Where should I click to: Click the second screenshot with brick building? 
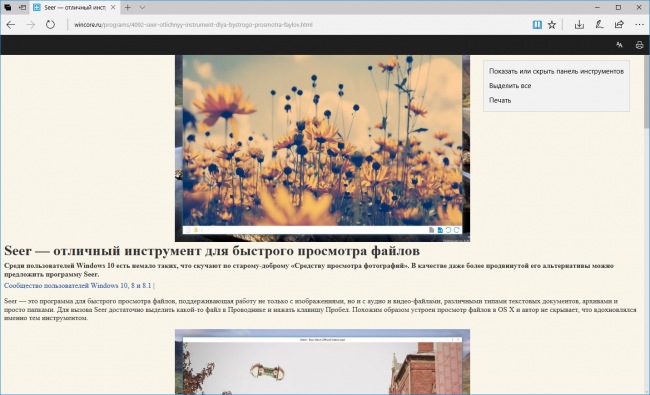pos(322,362)
